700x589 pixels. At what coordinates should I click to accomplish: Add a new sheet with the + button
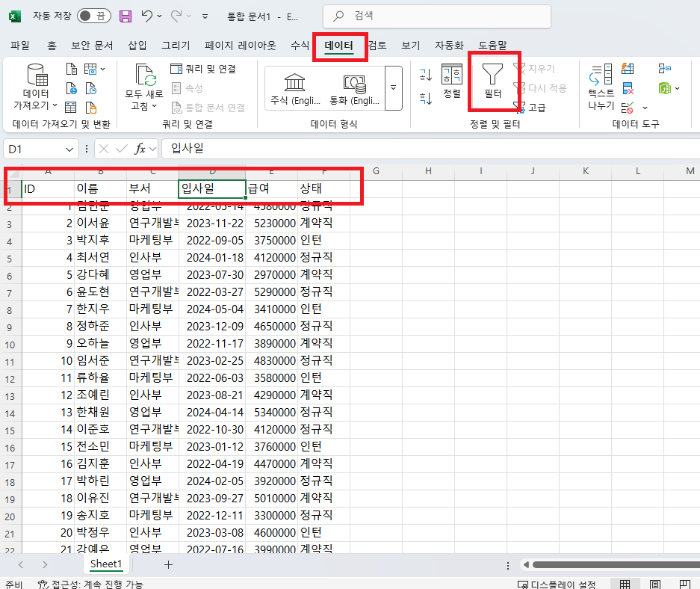pos(168,564)
